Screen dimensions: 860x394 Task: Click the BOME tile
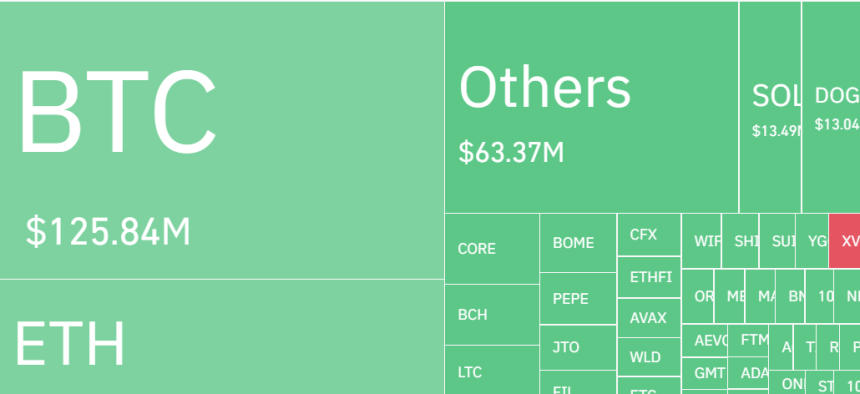[x=578, y=243]
